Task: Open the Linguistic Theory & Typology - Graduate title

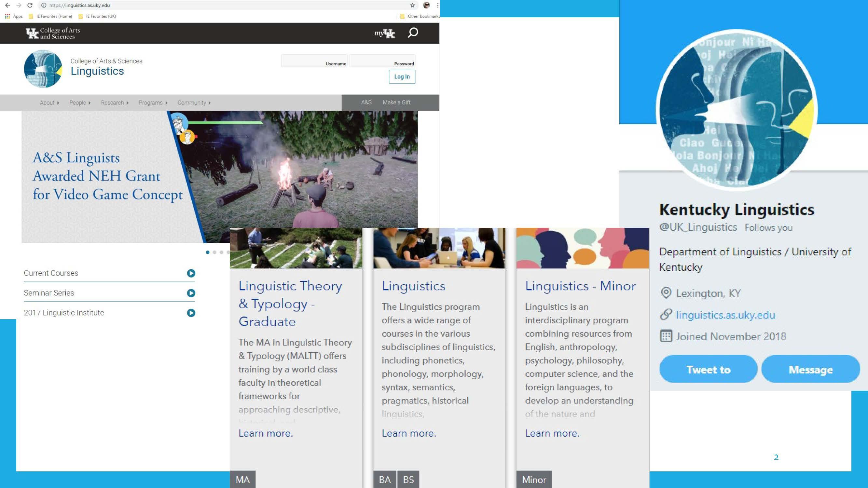Action: pos(290,304)
